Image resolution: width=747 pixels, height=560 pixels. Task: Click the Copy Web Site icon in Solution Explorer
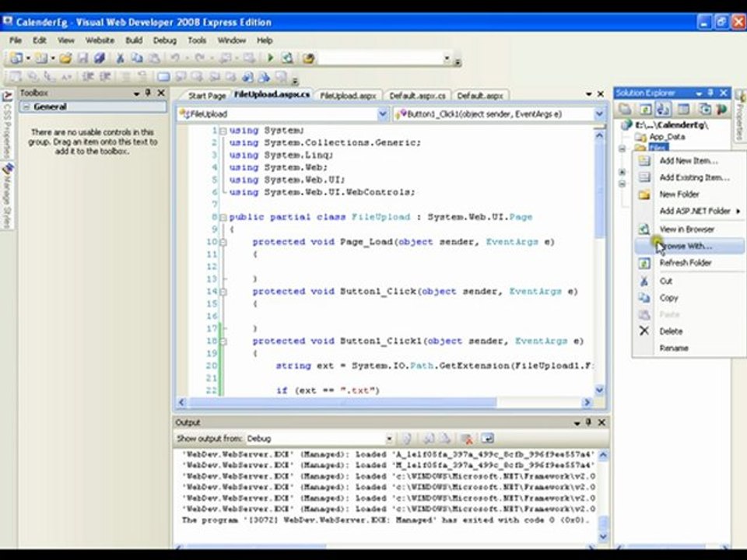704,109
